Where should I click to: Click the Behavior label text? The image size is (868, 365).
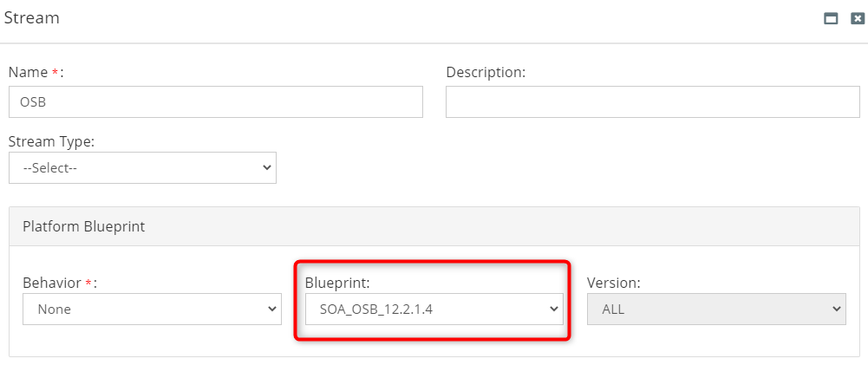coord(60,283)
